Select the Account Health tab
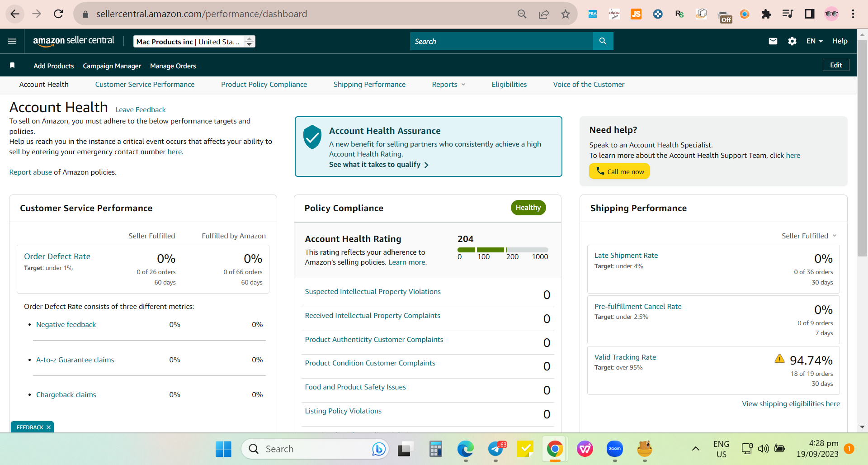868x465 pixels. tap(44, 85)
